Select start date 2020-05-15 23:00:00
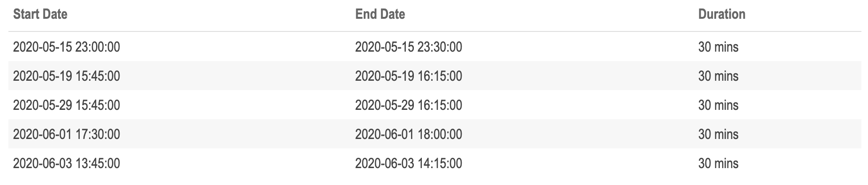Viewport: 868px width, 185px height. coord(67,47)
